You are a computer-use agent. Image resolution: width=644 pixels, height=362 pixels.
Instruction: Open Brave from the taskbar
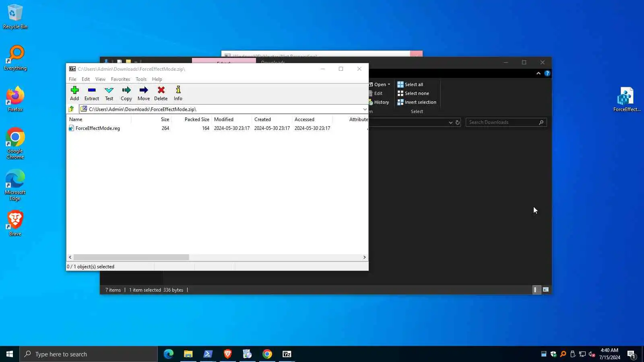pos(227,354)
